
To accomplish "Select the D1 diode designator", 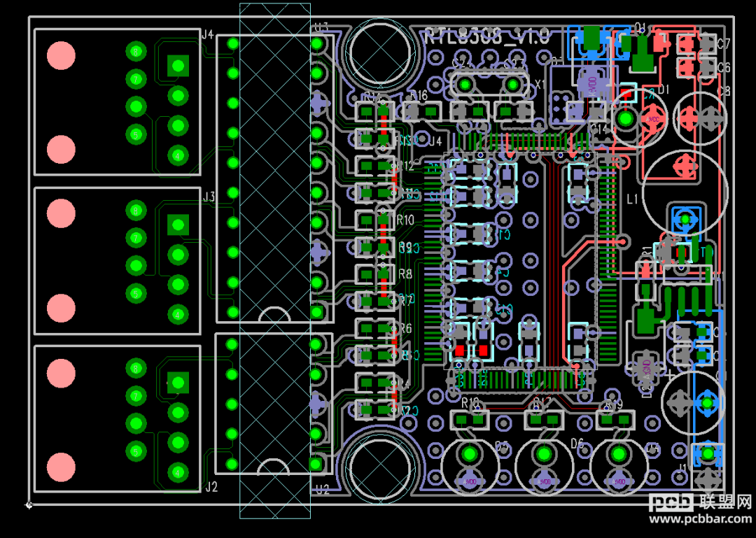I will coord(664,89).
